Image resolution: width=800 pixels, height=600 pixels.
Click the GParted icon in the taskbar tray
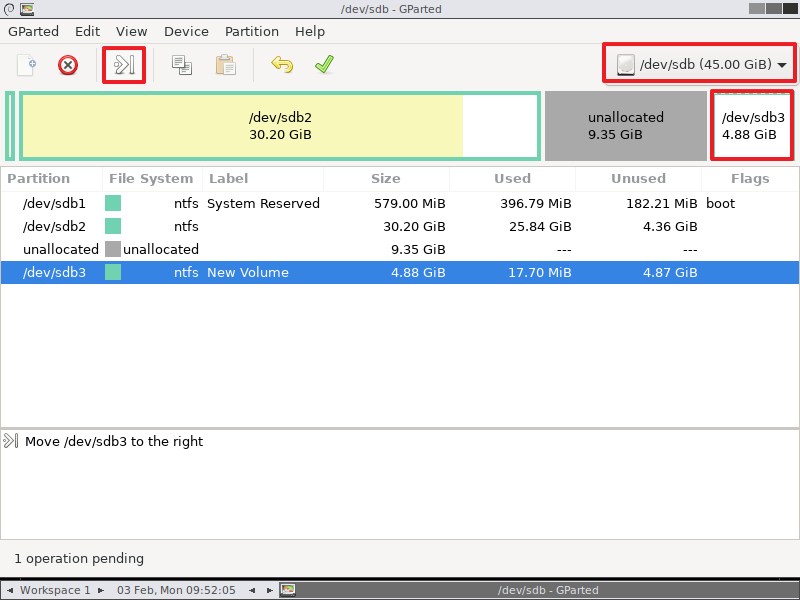(x=287, y=590)
